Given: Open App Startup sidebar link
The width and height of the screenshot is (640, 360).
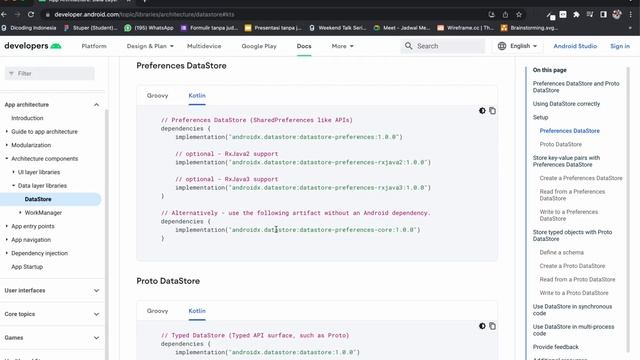Looking at the screenshot, I should (27, 267).
